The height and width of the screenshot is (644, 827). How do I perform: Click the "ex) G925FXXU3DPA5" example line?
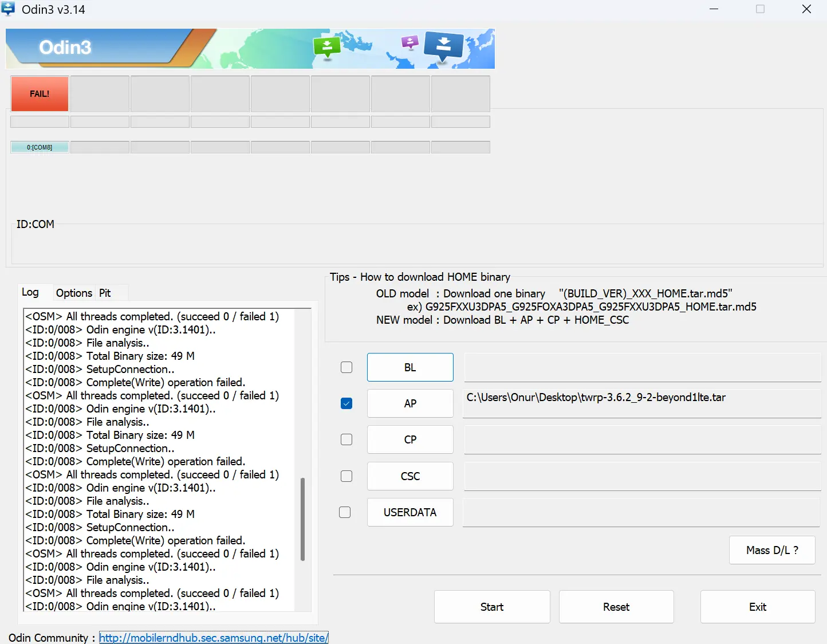(x=581, y=307)
